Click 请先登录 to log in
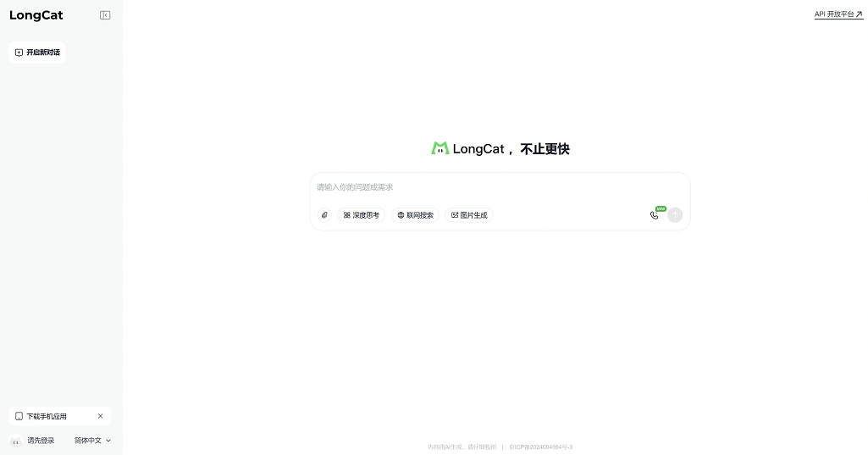 click(x=41, y=441)
